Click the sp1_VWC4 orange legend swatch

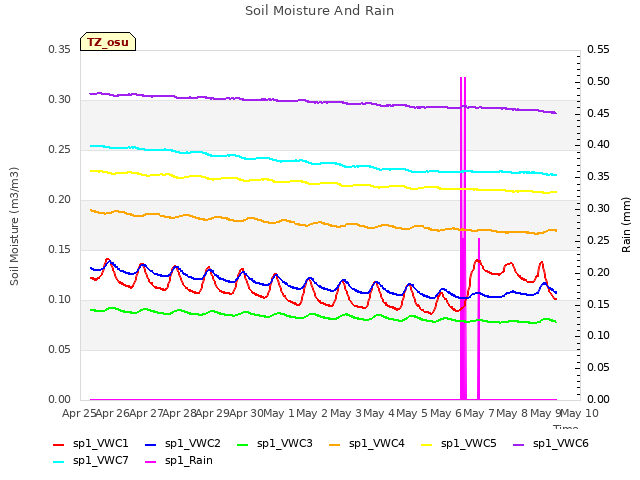334,444
